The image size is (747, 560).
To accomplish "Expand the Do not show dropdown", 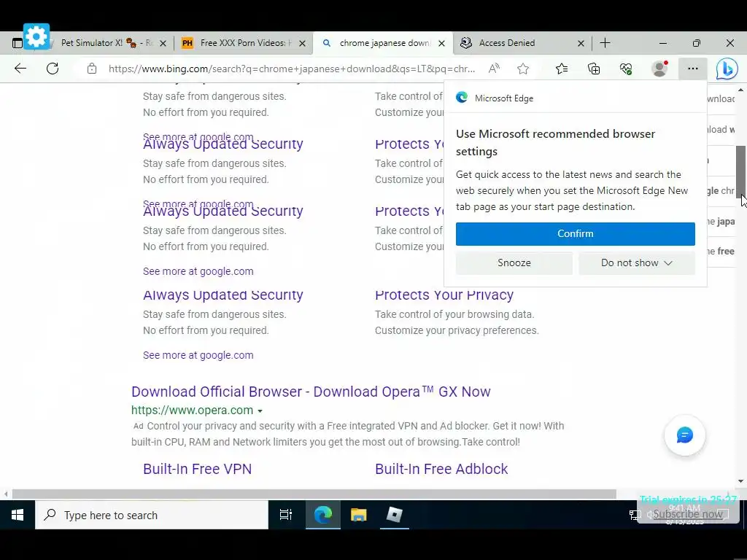I will tap(636, 262).
